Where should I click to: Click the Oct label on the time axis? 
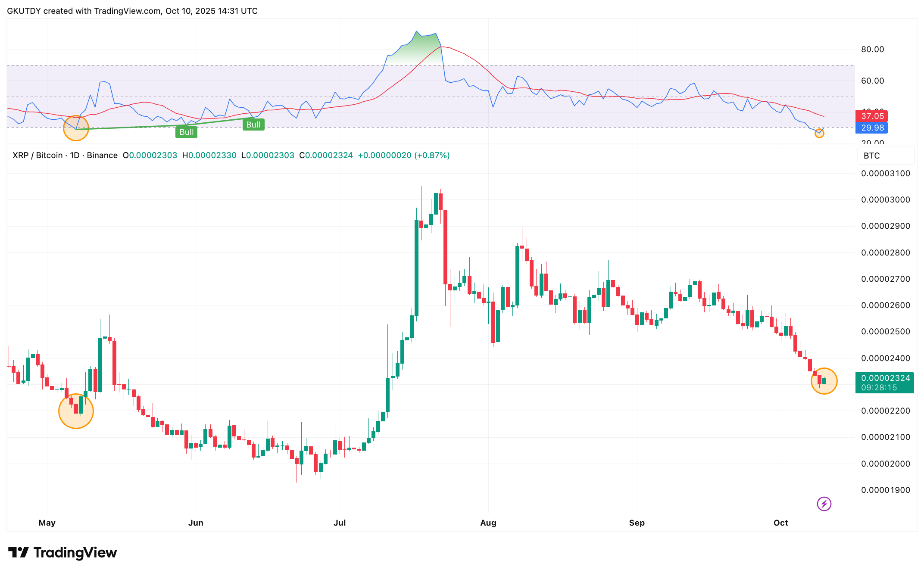[x=780, y=523]
